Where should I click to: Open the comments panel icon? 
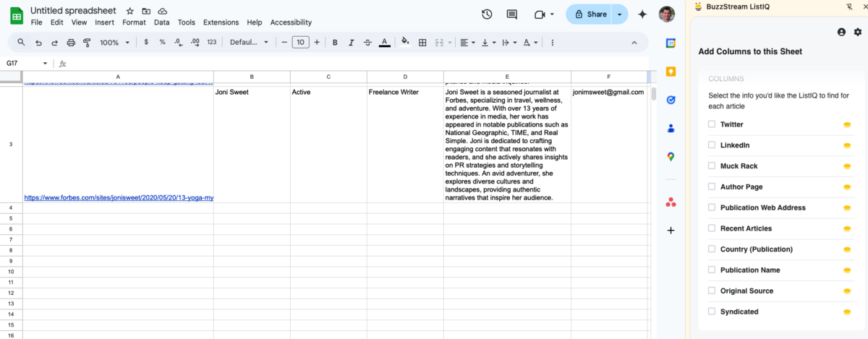(512, 14)
